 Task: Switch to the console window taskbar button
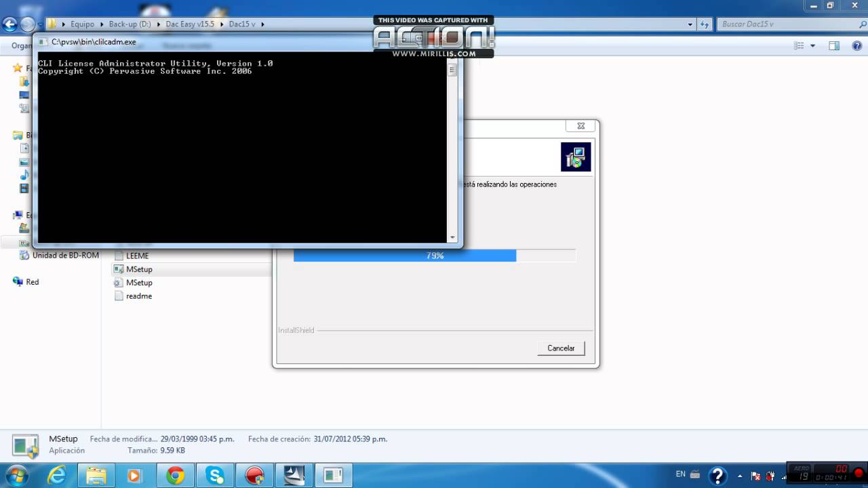point(333,476)
